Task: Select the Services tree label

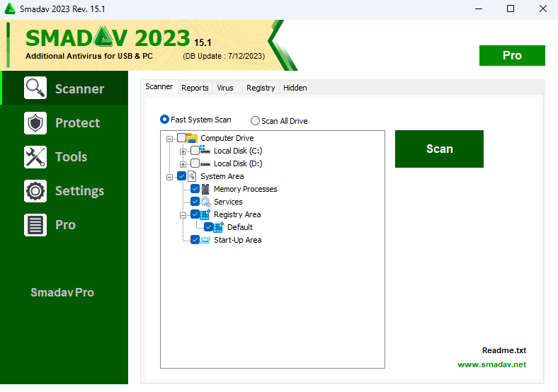Action: [x=228, y=202]
